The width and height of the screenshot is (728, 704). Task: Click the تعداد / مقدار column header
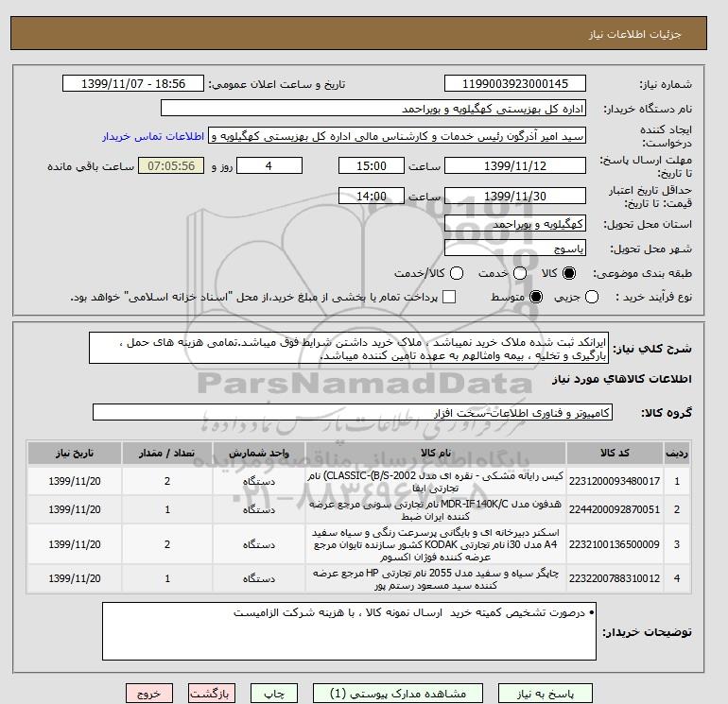(167, 453)
